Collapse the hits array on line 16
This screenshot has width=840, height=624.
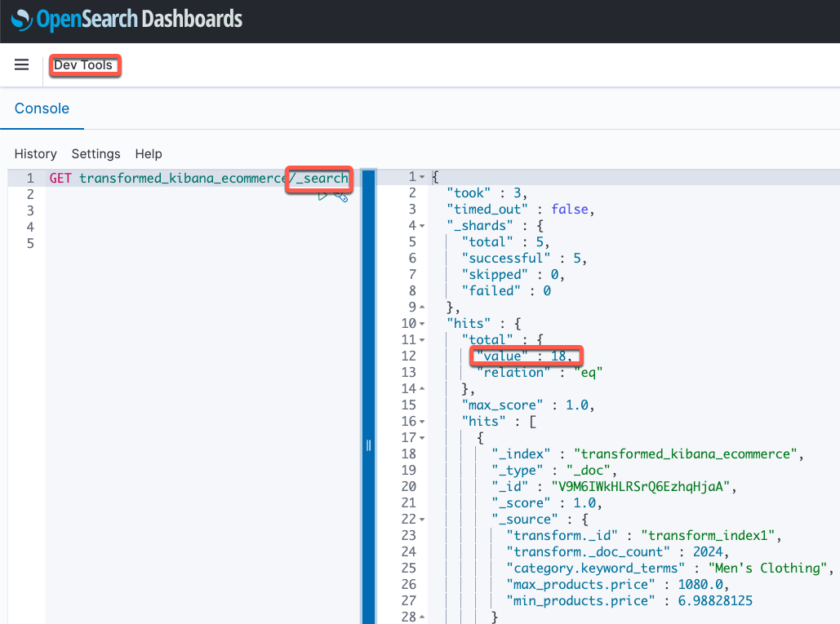[422, 422]
